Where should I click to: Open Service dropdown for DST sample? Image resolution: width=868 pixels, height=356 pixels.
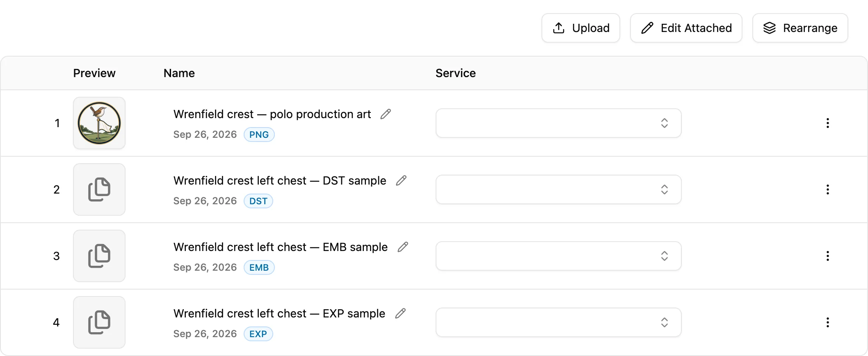click(x=558, y=189)
